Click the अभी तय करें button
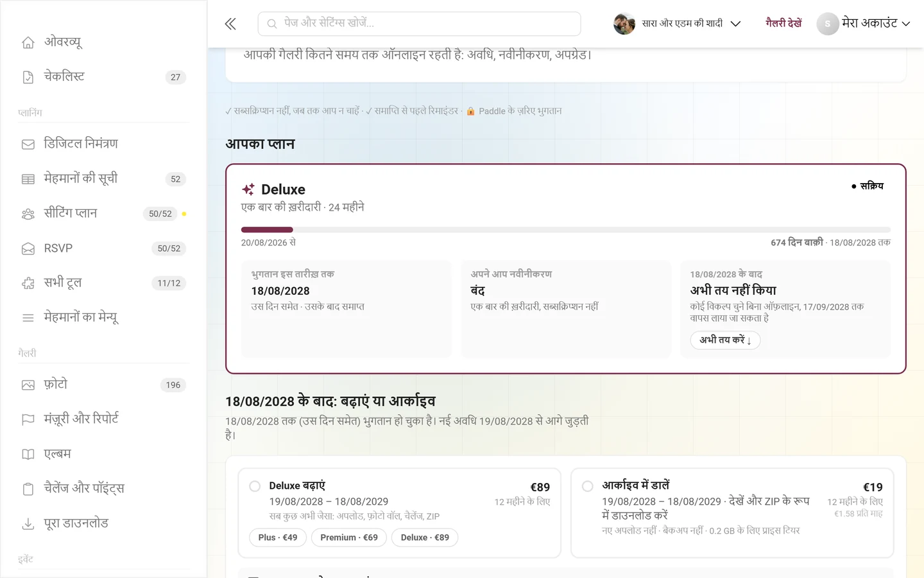The width and height of the screenshot is (924, 578). tap(725, 340)
